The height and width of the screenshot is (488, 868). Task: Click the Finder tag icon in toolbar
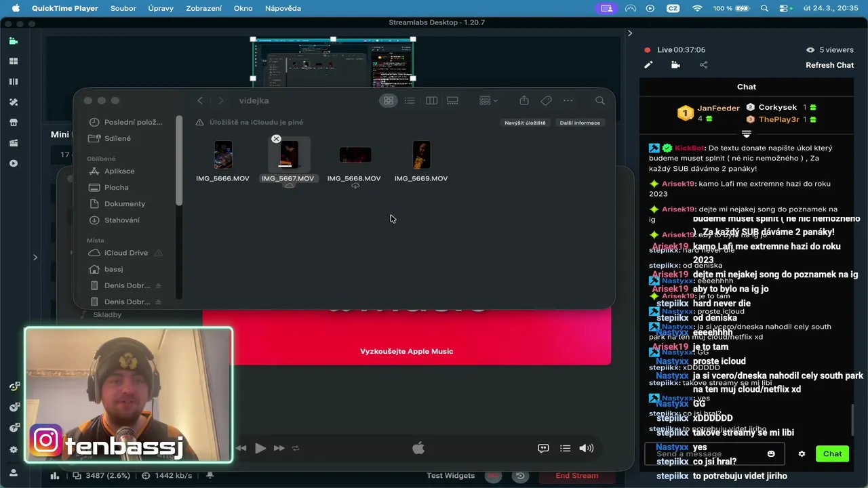click(x=546, y=100)
